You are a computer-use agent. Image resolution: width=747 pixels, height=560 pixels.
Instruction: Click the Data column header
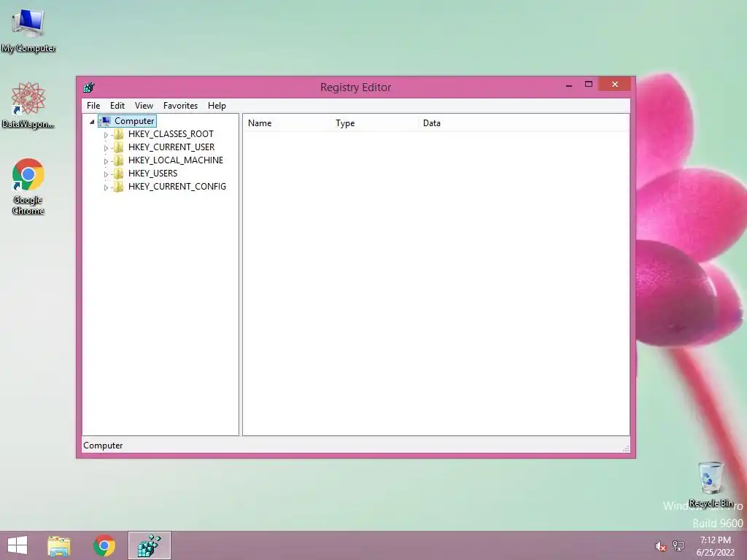coord(523,122)
